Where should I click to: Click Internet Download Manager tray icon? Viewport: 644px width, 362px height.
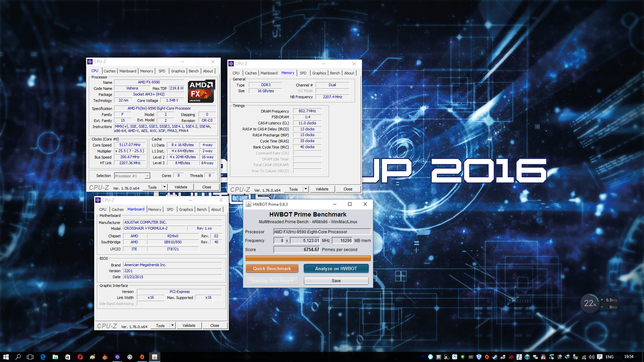pos(568,357)
